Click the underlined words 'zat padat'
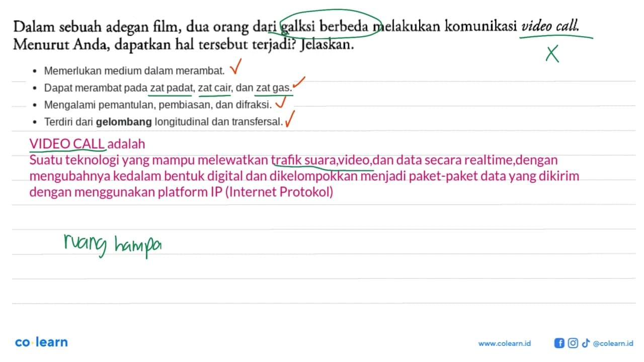The image size is (644, 362). click(171, 87)
